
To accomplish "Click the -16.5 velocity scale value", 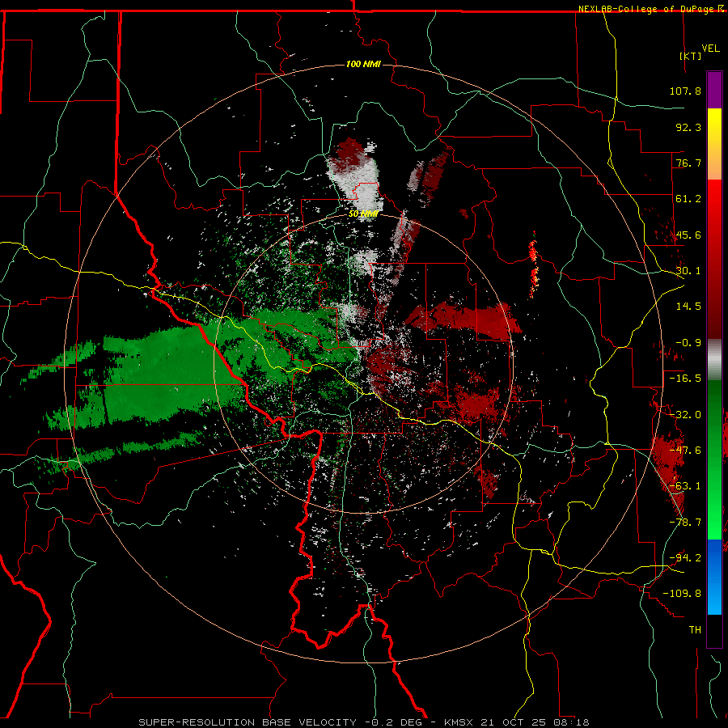I will pos(685,379).
